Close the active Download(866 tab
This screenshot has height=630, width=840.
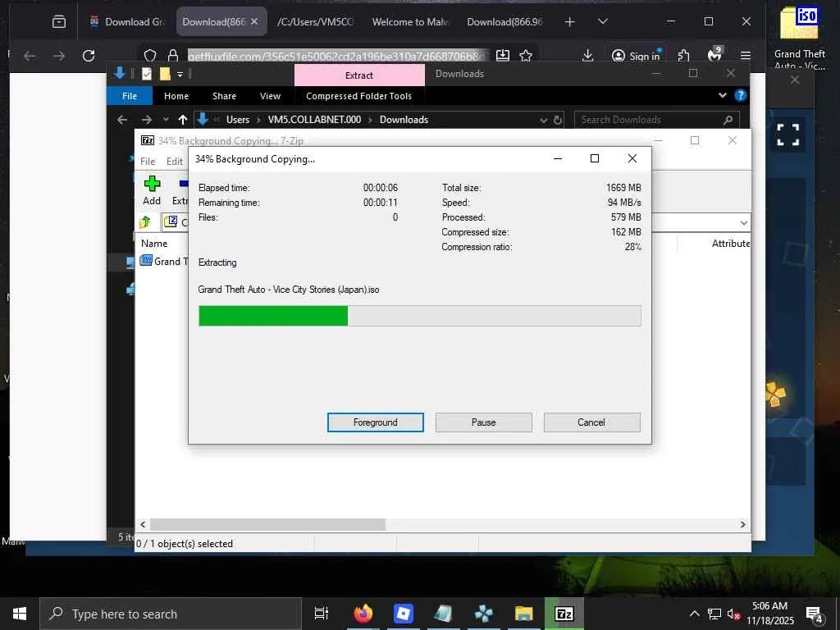point(254,21)
